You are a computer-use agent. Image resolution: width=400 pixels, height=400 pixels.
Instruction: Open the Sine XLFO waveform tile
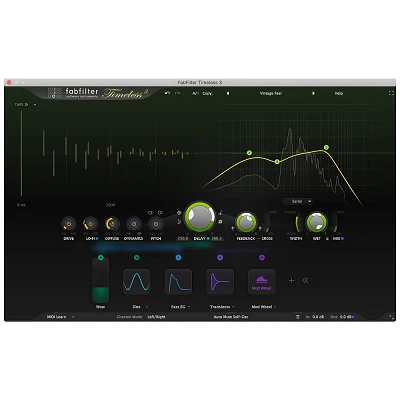tap(136, 282)
